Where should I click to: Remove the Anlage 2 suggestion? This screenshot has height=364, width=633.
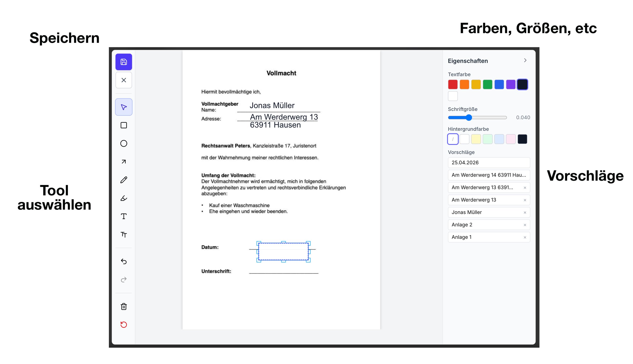click(x=525, y=225)
